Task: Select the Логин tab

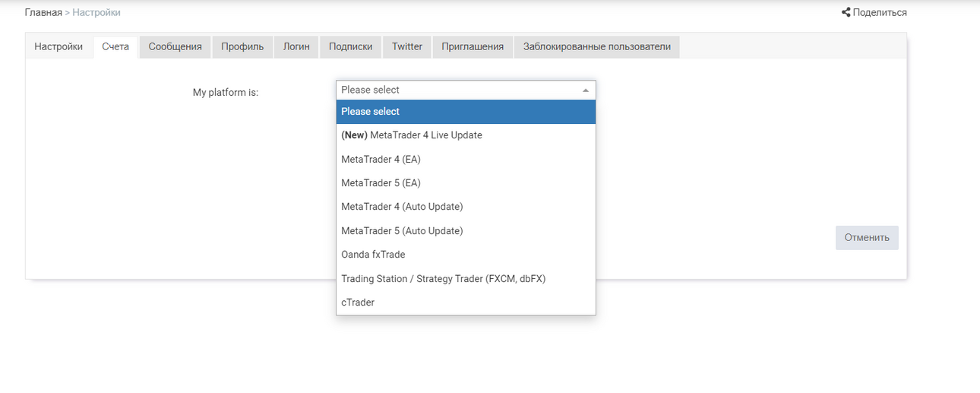Action: coord(296,46)
